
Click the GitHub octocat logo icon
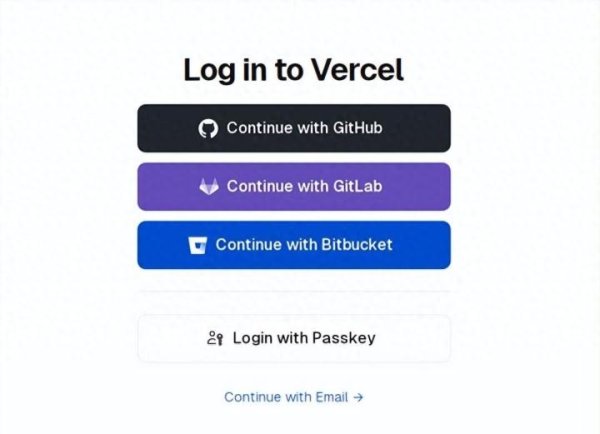[x=208, y=129]
